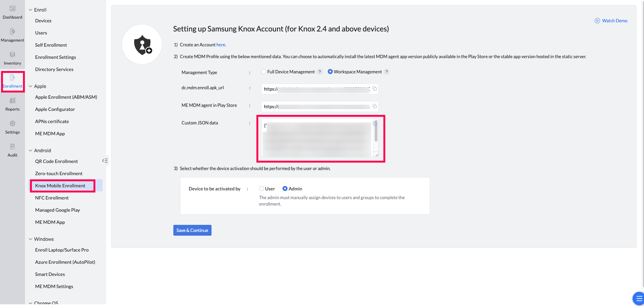
Task: Select Full Device Management radio option
Action: 264,72
